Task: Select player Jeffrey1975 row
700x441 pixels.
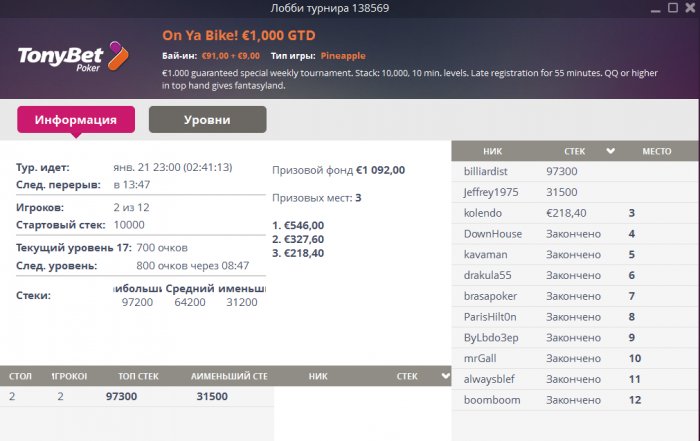Action: [x=575, y=192]
